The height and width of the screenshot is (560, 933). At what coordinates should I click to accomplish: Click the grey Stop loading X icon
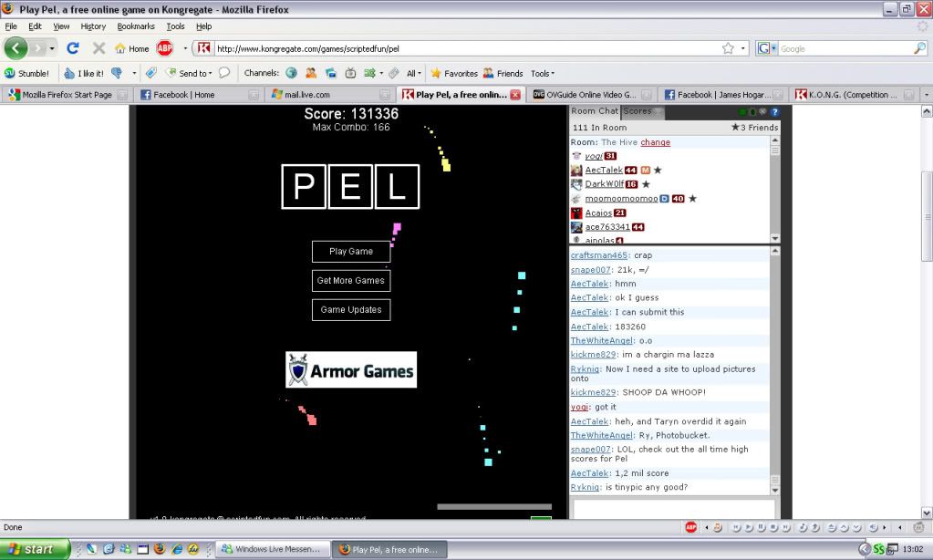click(x=98, y=48)
